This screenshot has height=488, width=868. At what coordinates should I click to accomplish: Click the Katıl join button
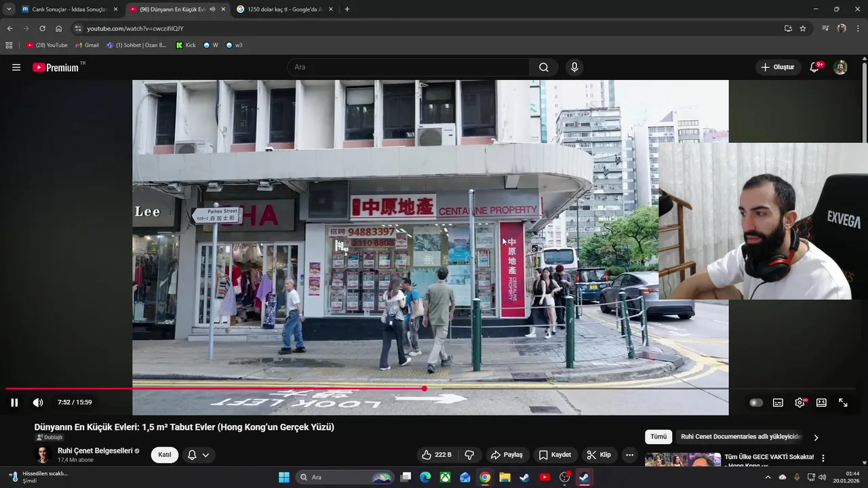(x=165, y=455)
